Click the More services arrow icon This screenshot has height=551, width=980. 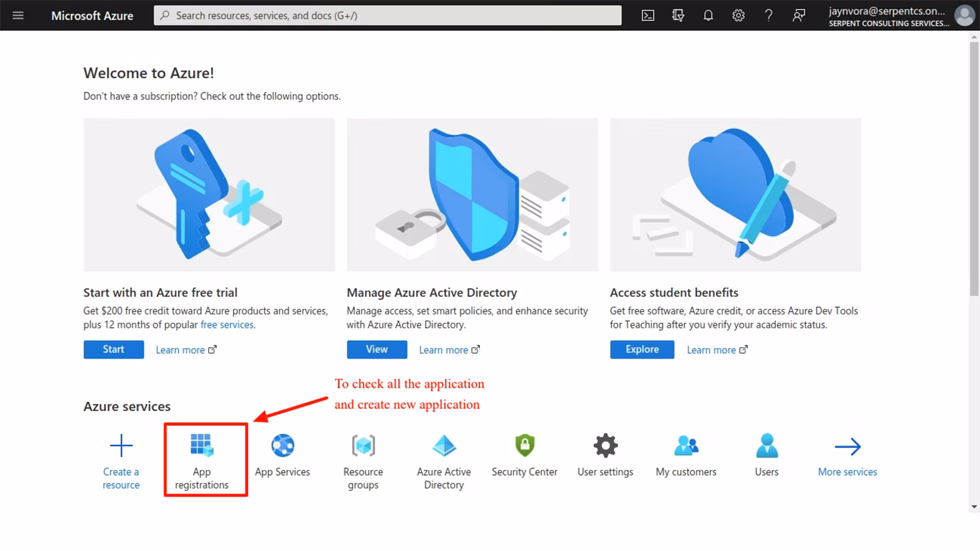click(x=847, y=446)
